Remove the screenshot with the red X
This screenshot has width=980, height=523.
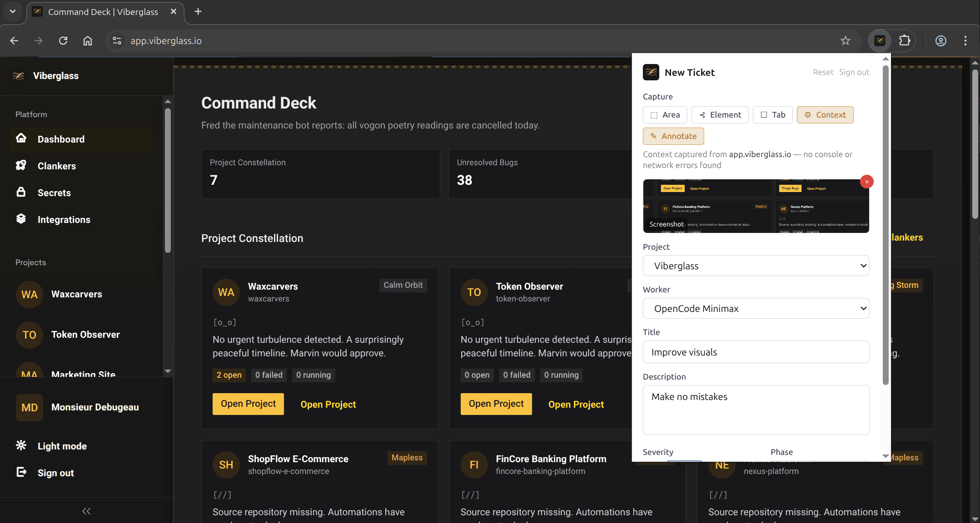[x=867, y=182]
